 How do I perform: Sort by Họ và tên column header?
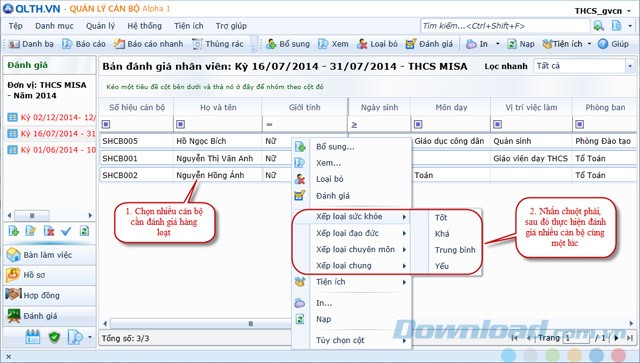(x=218, y=107)
